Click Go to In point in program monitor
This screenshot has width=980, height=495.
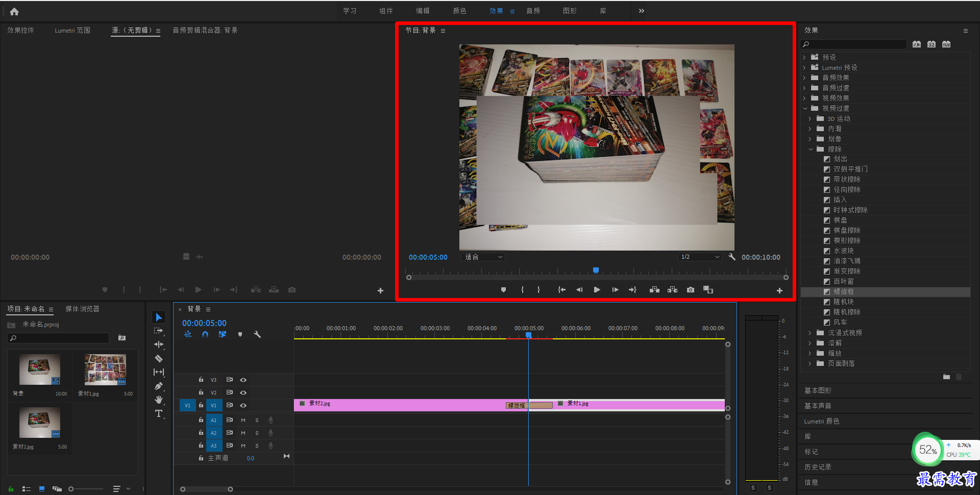click(561, 290)
